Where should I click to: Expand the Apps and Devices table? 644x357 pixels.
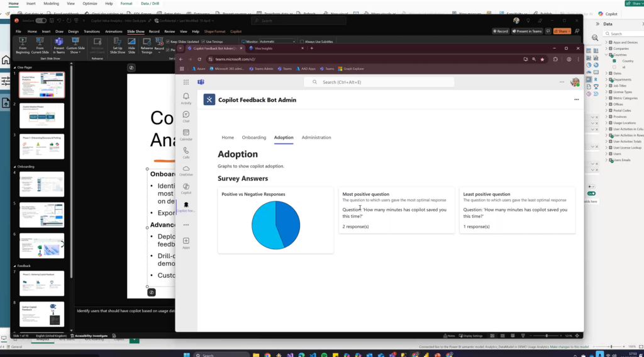(606, 42)
